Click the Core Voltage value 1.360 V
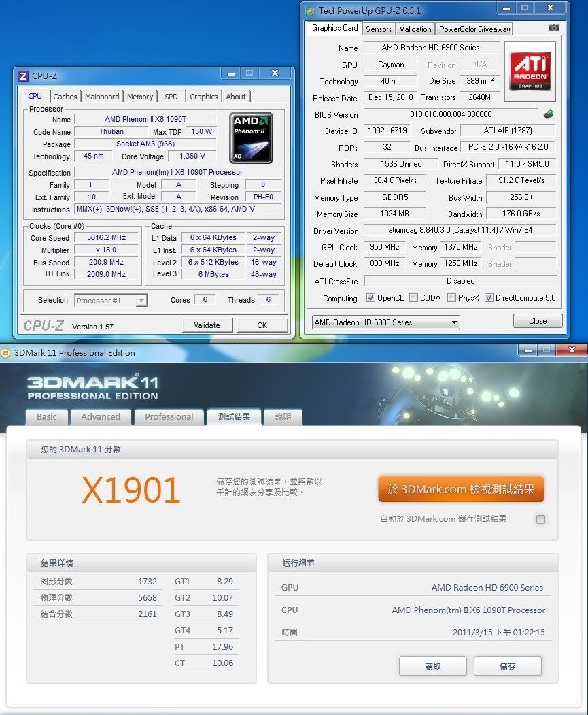Viewport: 588px width, 715px height. tap(192, 156)
